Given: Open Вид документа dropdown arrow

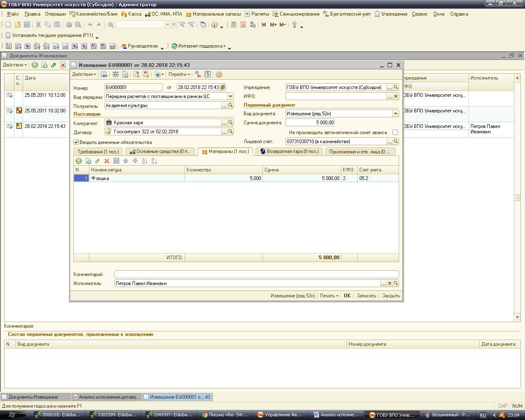Looking at the screenshot, I should [396, 114].
